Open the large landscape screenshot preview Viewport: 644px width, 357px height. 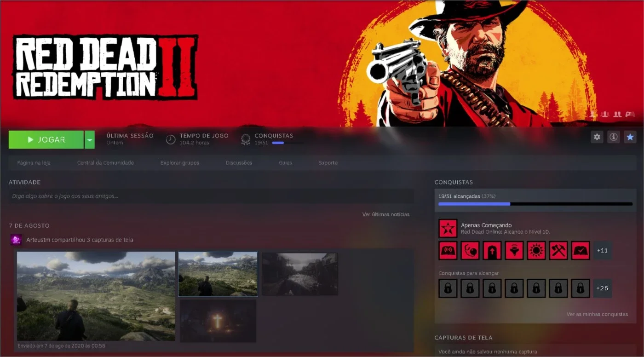[x=96, y=296]
